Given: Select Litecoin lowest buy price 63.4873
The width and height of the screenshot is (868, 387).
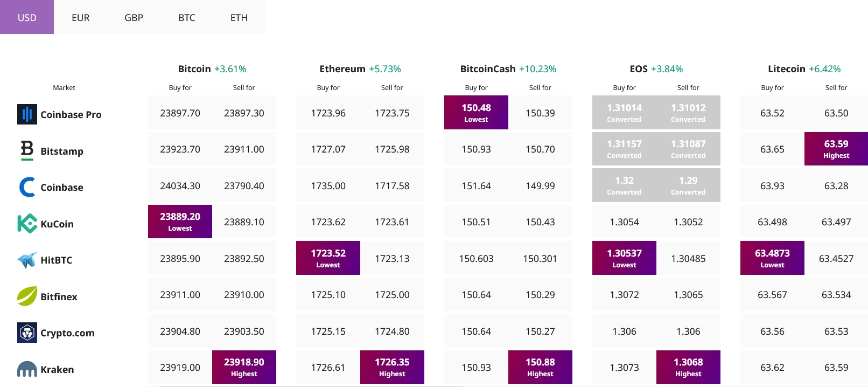Looking at the screenshot, I should pyautogui.click(x=772, y=258).
